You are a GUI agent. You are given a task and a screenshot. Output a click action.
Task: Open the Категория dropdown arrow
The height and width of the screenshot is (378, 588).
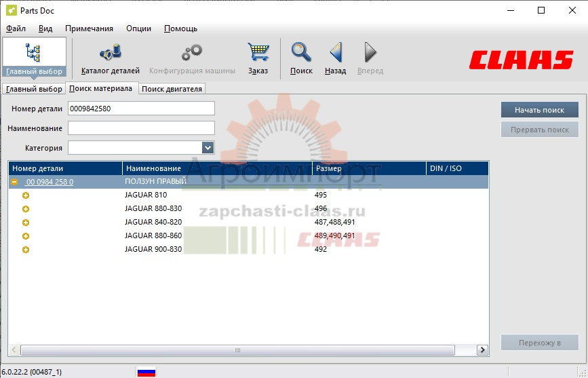click(x=208, y=148)
